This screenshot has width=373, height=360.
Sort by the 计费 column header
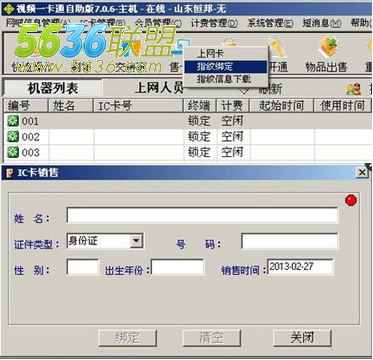click(233, 106)
